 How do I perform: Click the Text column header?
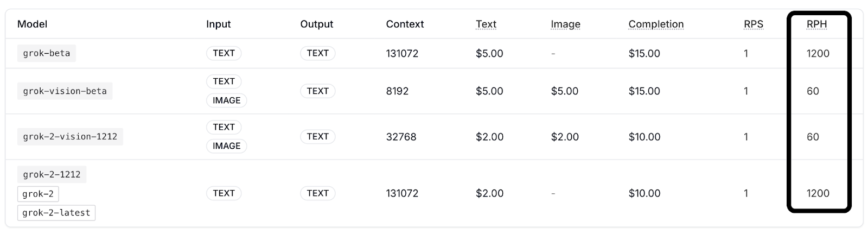click(486, 24)
